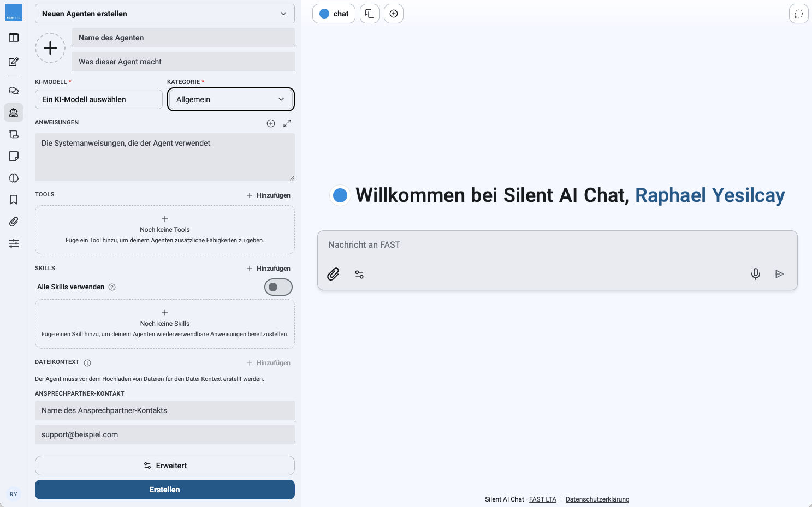812x507 pixels.
Task: Toggle the Alle Skills verwenden switch
Action: [278, 287]
